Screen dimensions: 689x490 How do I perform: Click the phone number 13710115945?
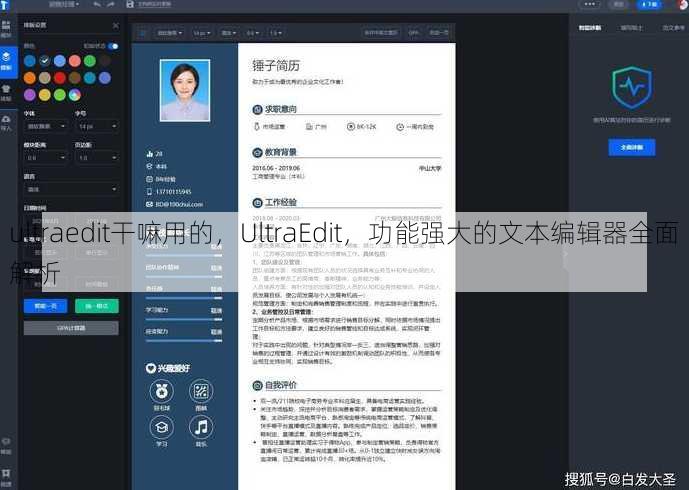point(174,192)
